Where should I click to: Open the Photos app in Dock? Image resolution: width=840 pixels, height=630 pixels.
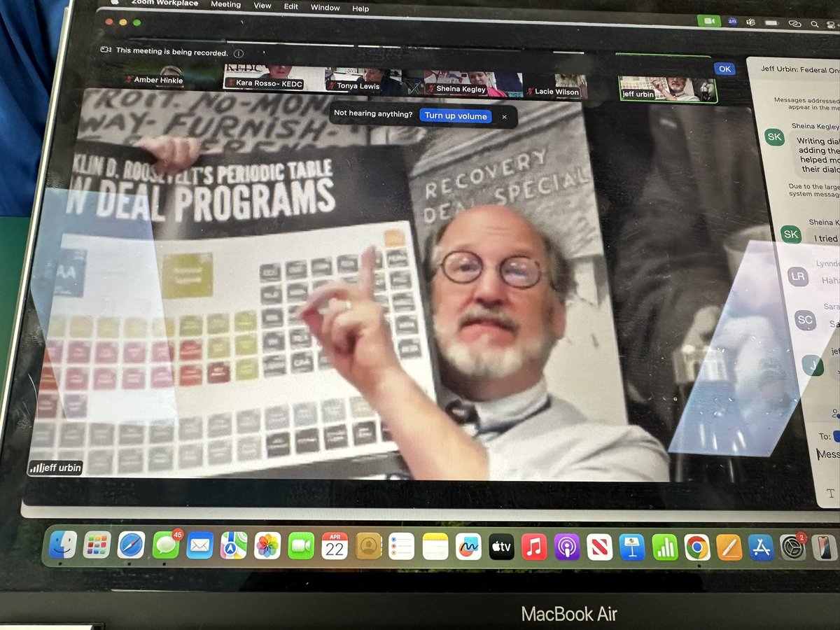tap(267, 546)
